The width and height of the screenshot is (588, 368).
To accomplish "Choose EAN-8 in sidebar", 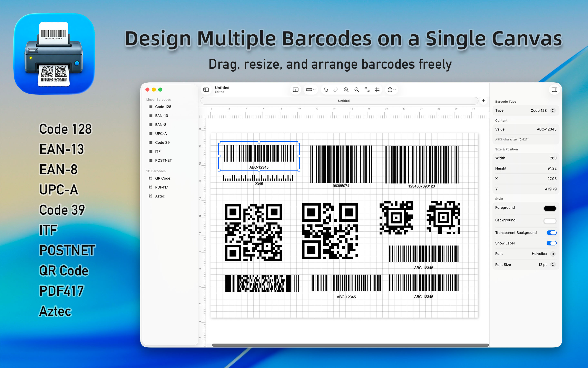I will (161, 125).
